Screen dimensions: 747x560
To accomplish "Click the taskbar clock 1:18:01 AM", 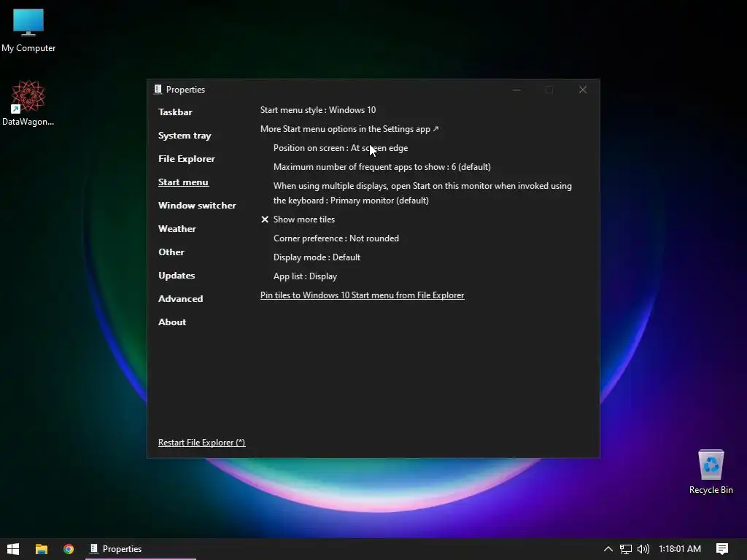I will pyautogui.click(x=680, y=549).
